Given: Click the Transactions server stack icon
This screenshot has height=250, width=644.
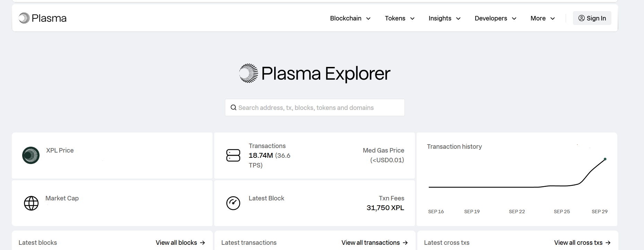Looking at the screenshot, I should (x=233, y=155).
